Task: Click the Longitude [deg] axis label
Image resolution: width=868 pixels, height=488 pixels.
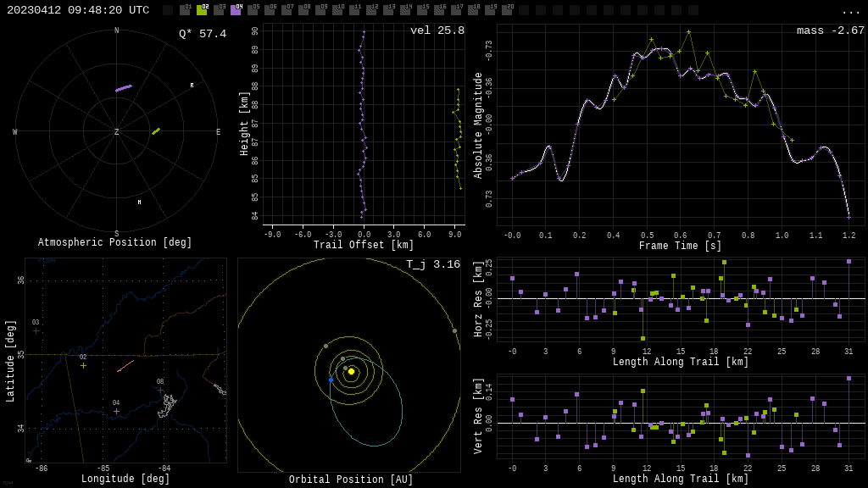Action: (x=125, y=478)
